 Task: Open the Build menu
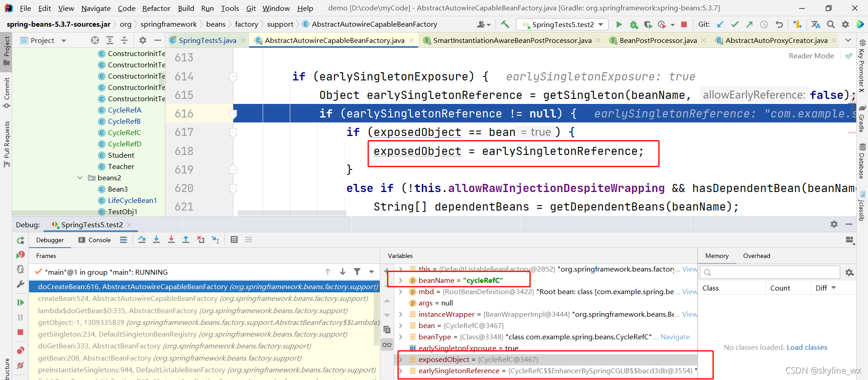pyautogui.click(x=186, y=8)
